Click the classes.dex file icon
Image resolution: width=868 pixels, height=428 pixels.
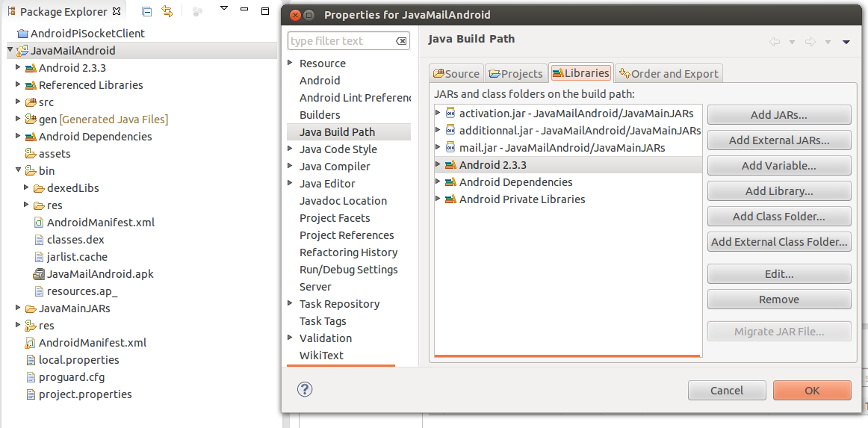(39, 240)
